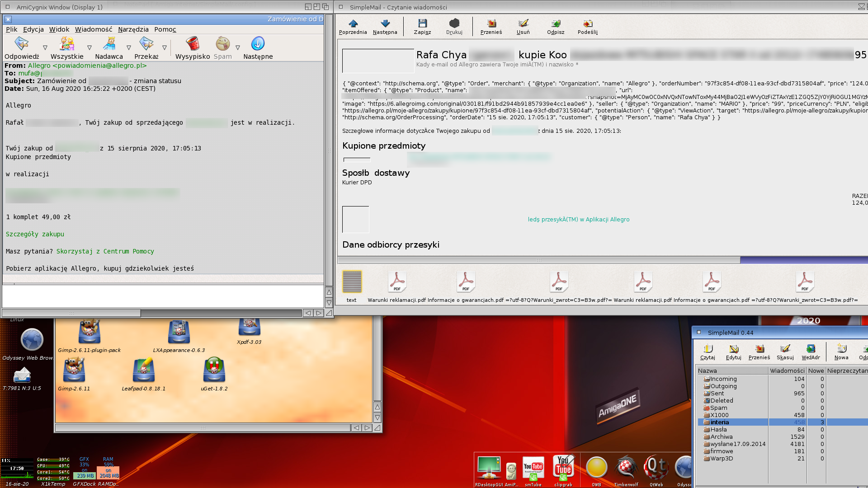This screenshot has height=488, width=868.
Task: Open the Pomoc menu
Action: click(x=165, y=29)
